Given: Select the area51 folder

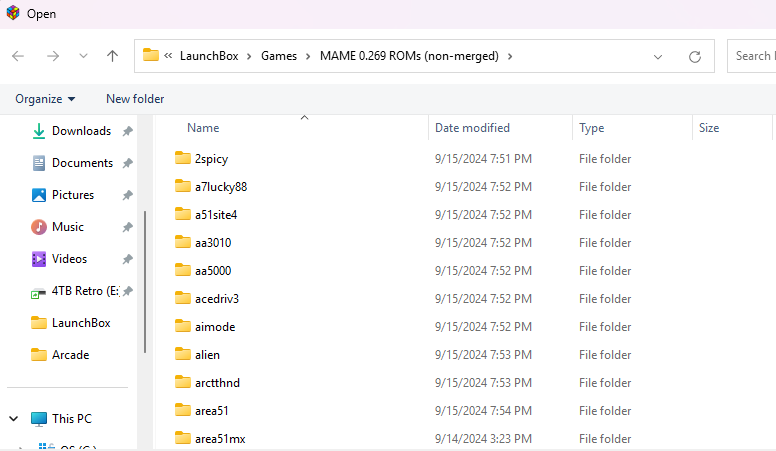Looking at the screenshot, I should pyautogui.click(x=211, y=411).
